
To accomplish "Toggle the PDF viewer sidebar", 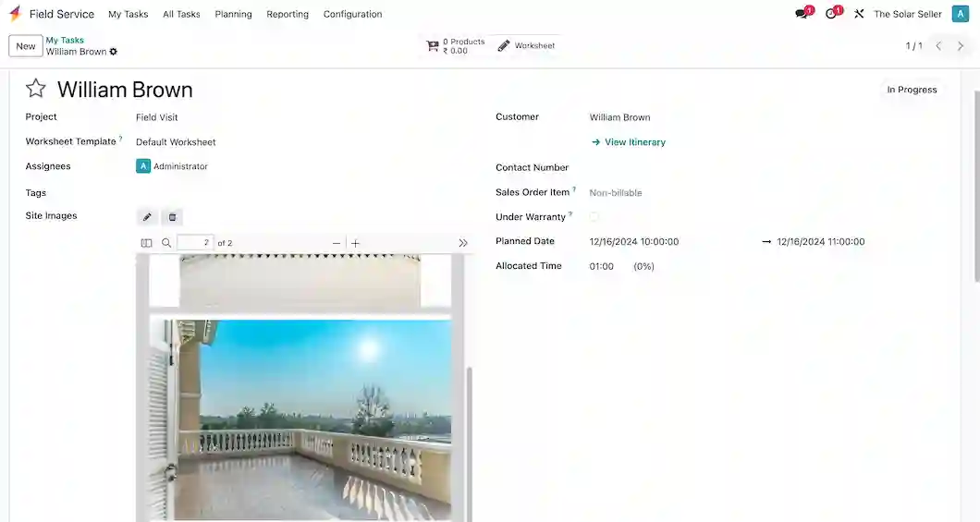I will pyautogui.click(x=146, y=243).
